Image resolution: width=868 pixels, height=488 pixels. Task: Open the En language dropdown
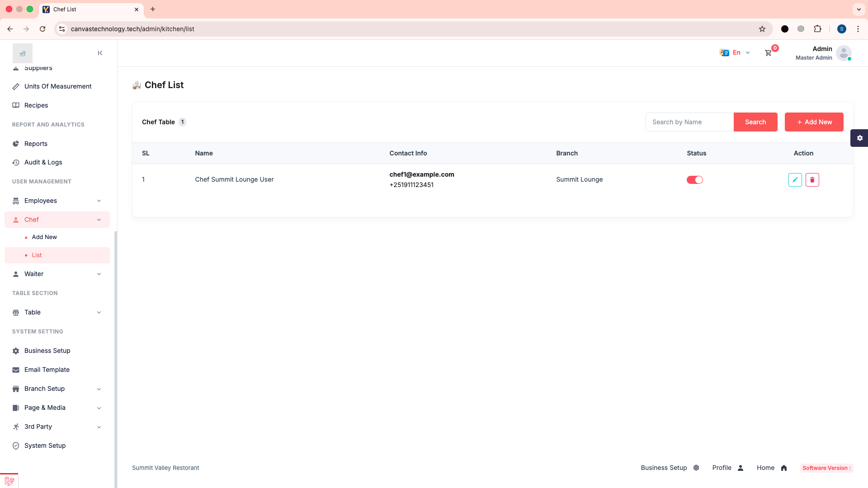736,53
